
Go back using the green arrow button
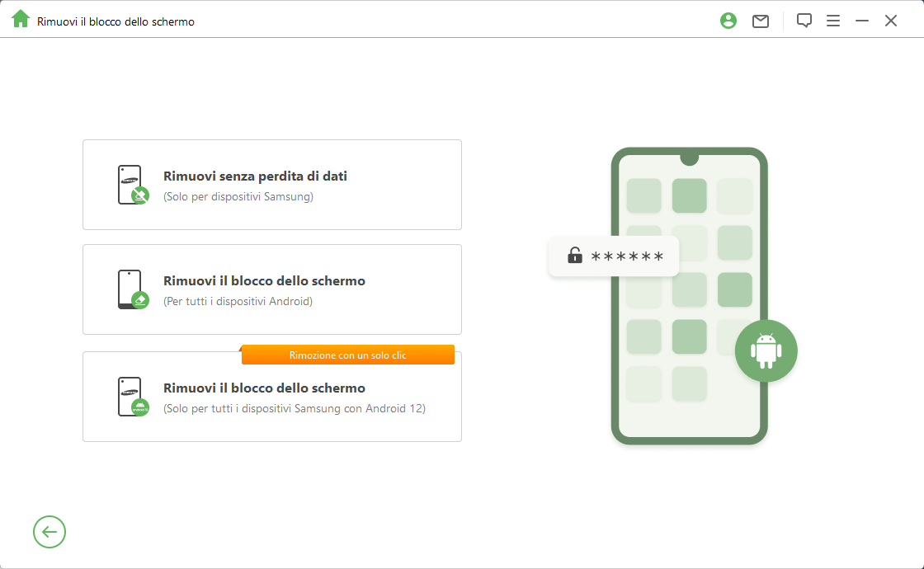49,532
